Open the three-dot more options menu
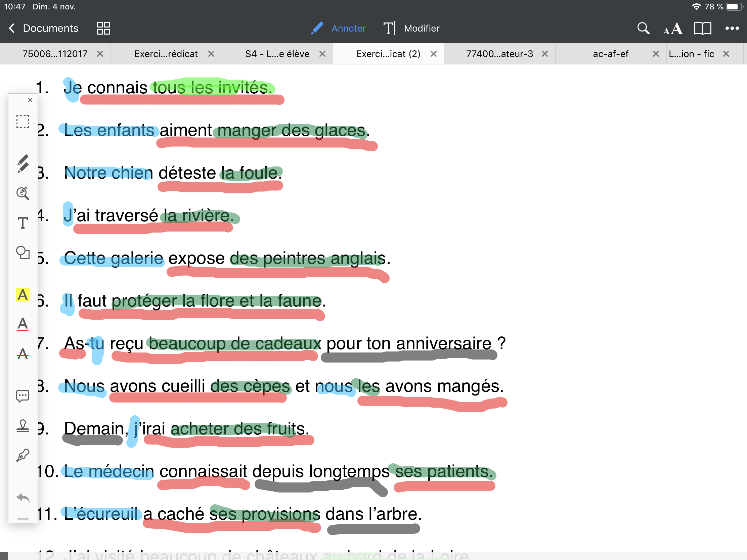747x560 pixels. (x=732, y=28)
